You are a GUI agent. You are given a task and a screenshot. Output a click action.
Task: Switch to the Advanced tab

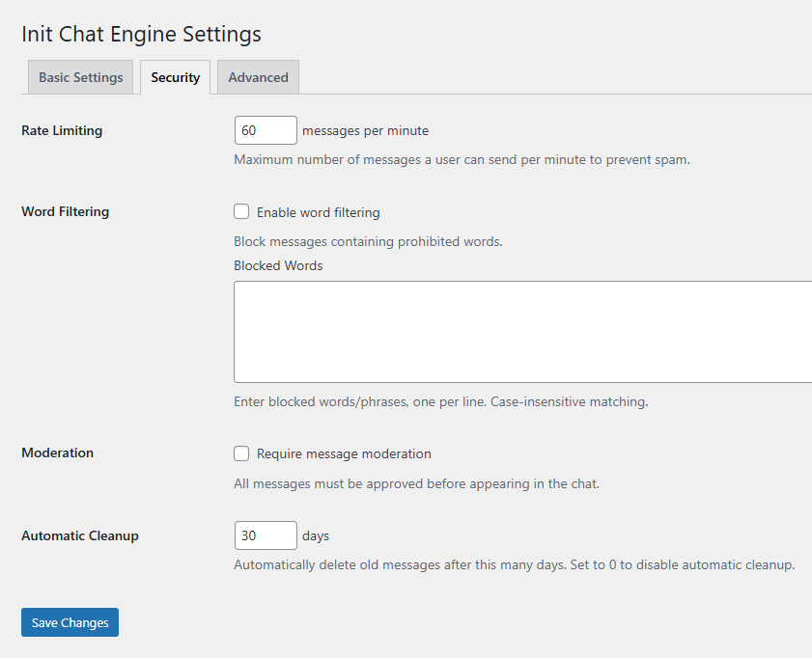pos(258,77)
